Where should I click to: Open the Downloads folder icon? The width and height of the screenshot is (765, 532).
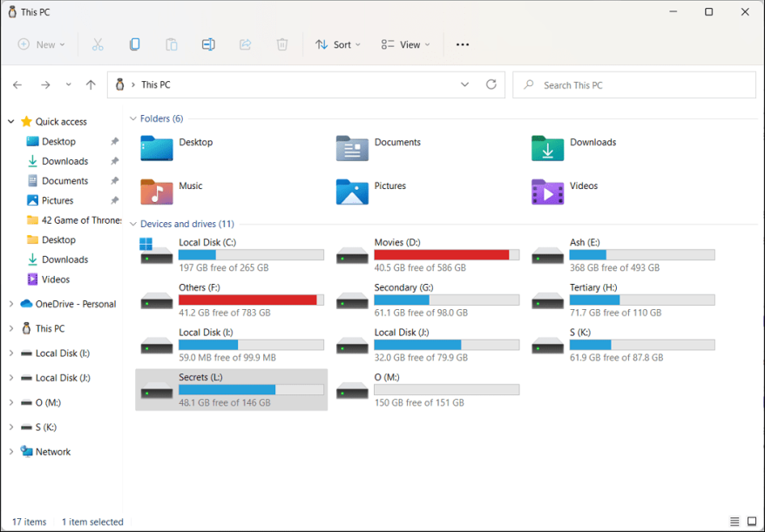[548, 148]
